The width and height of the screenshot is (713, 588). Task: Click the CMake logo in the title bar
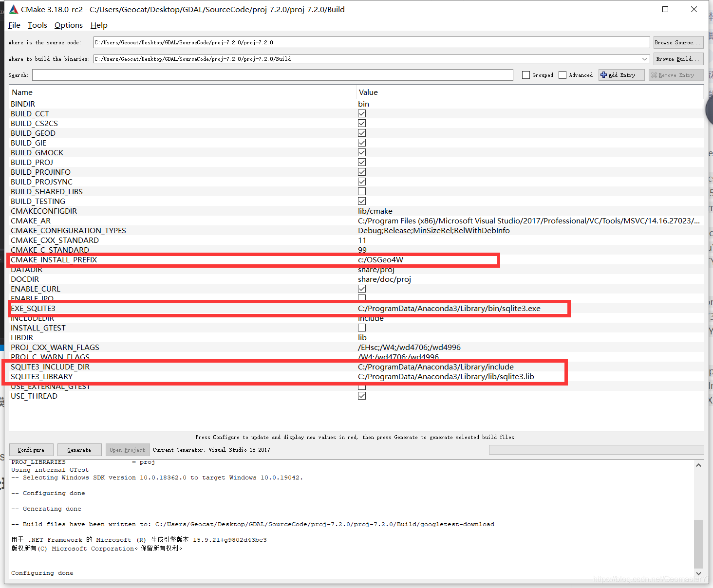[14, 10]
